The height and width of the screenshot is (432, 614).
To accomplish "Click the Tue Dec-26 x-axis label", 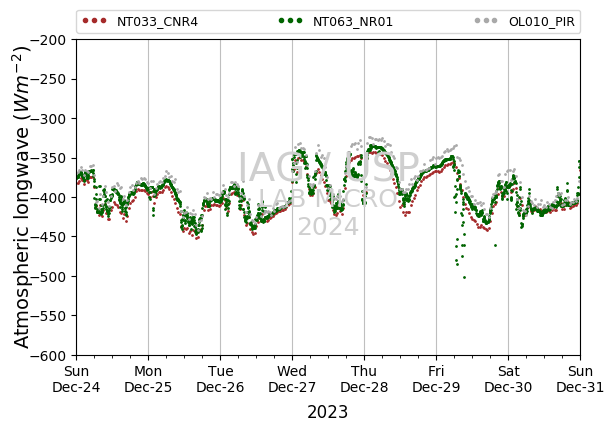I will click(x=220, y=379).
